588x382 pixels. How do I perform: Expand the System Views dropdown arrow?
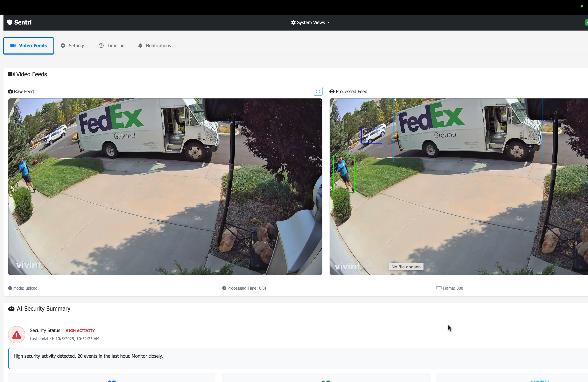(x=329, y=23)
